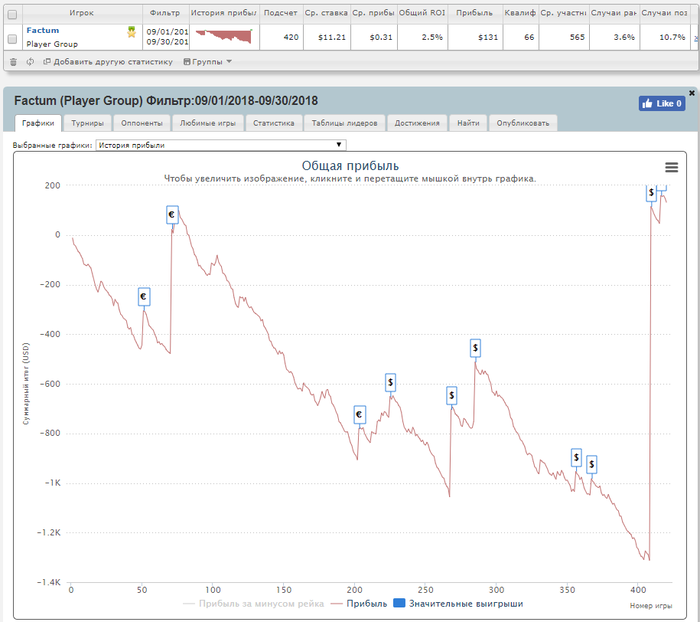This screenshot has height=622, width=700.
Task: Click the refresh icon next to trash
Action: pyautogui.click(x=30, y=62)
